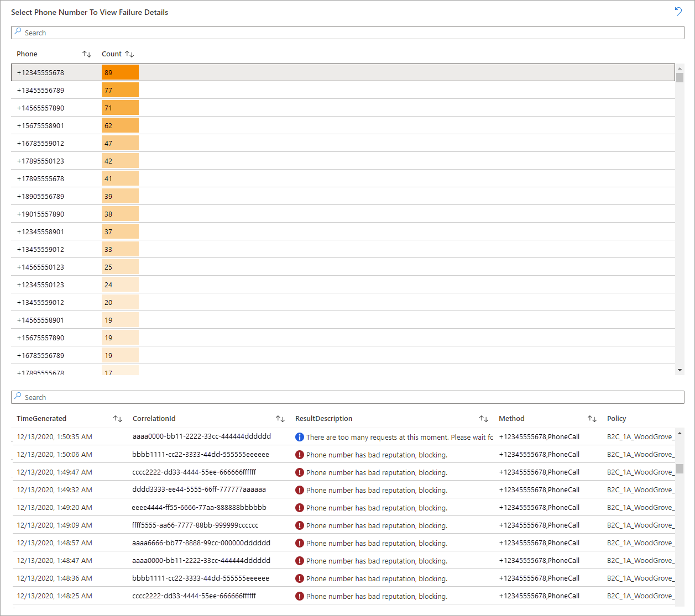Click correlation ID ffff5555-aa66-7777-88bb-999999cccccc
Viewport: 695px width, 616px height.
195,525
